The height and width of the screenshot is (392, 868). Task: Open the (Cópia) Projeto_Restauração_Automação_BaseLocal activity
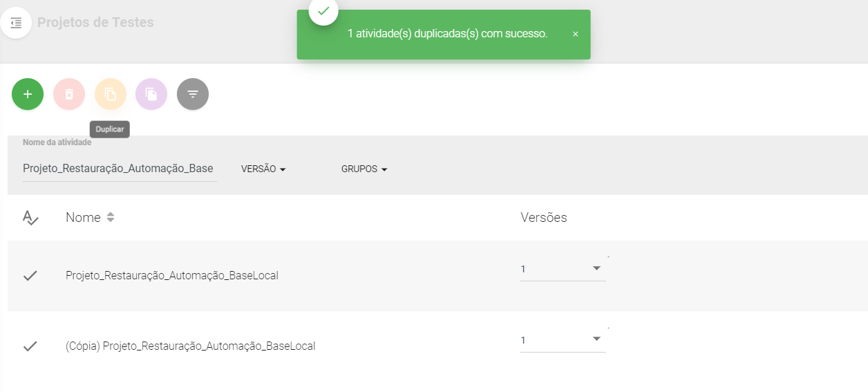[x=190, y=346]
